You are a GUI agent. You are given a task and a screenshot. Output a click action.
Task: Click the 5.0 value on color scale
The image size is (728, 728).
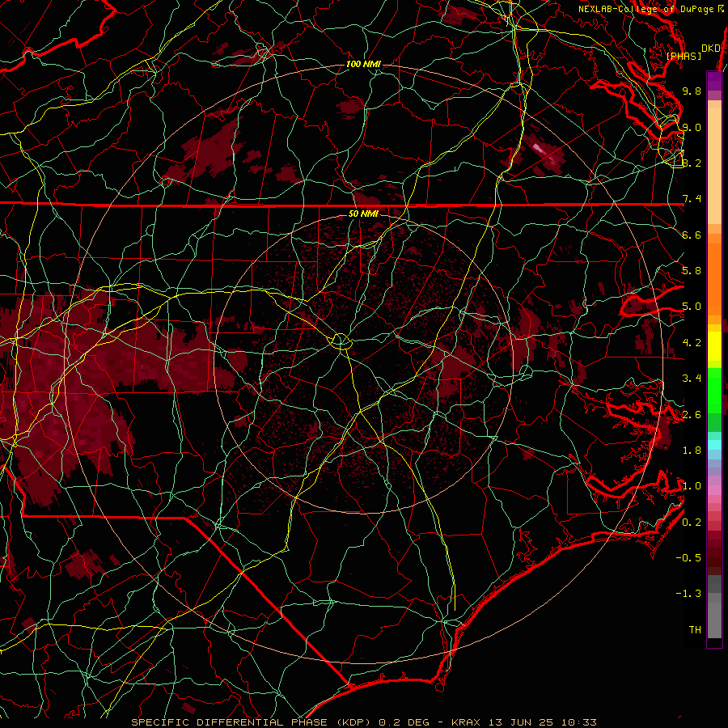click(x=692, y=307)
